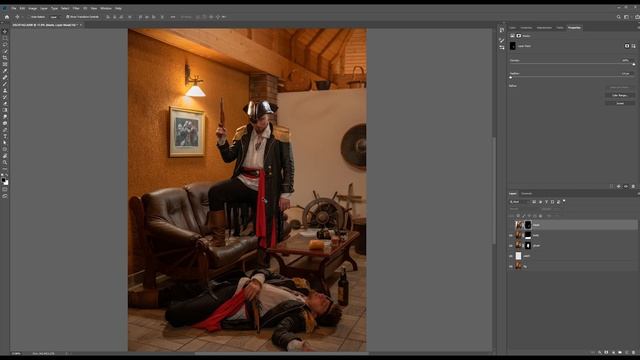Image resolution: width=640 pixels, height=360 pixels.
Task: Click the Home icon in options bar
Action: [x=7, y=17]
